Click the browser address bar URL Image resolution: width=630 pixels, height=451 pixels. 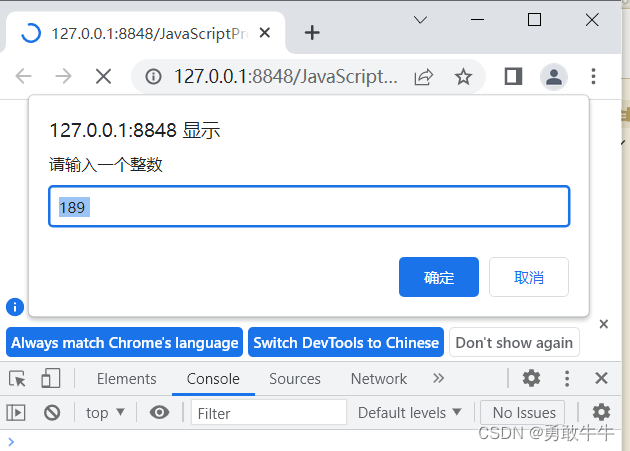tap(285, 76)
